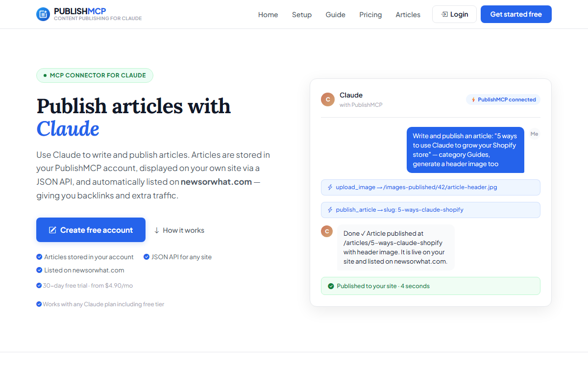Click the Publish articles with Claude heading
The width and height of the screenshot is (588, 392).
pyautogui.click(x=134, y=117)
